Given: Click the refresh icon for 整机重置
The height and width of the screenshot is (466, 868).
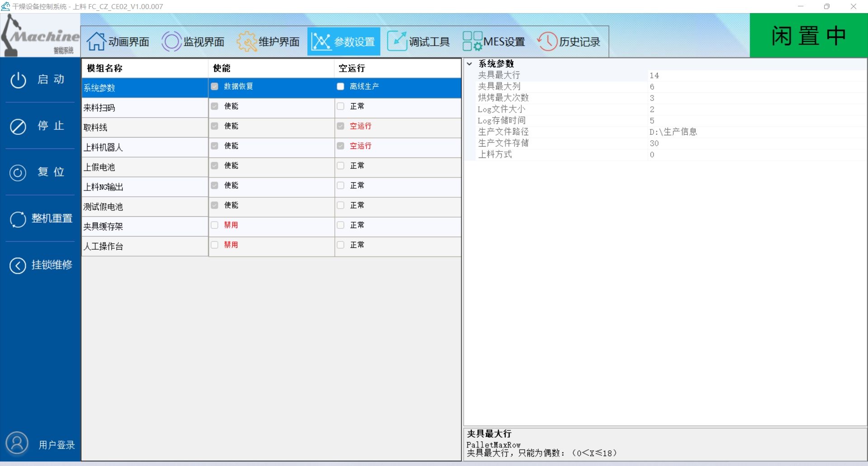Looking at the screenshot, I should [x=18, y=219].
